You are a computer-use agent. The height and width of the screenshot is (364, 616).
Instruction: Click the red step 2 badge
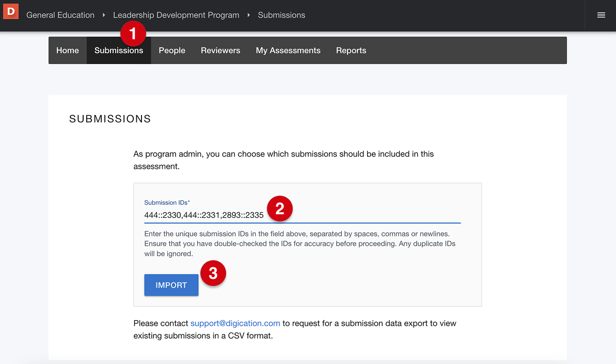coord(280,209)
